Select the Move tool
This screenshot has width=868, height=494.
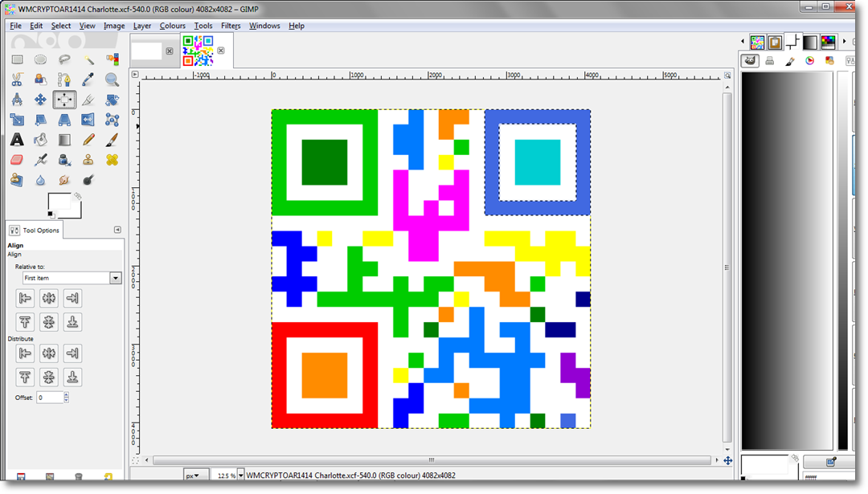40,100
